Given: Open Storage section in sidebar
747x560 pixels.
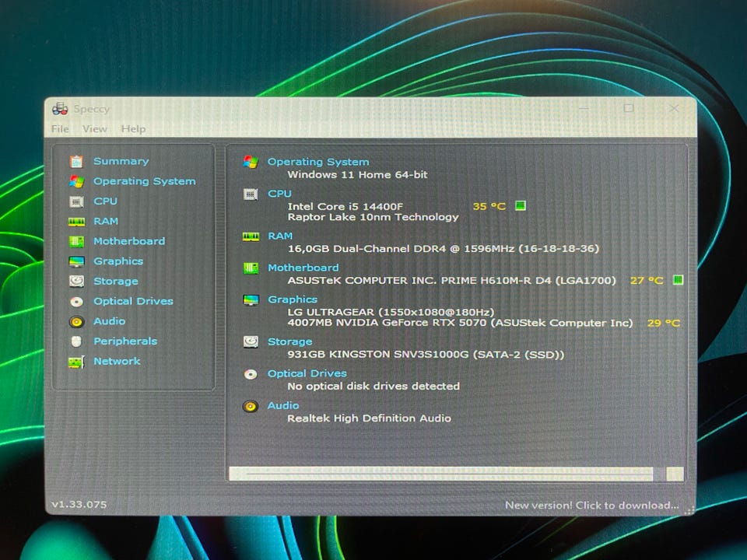Looking at the screenshot, I should click(116, 281).
